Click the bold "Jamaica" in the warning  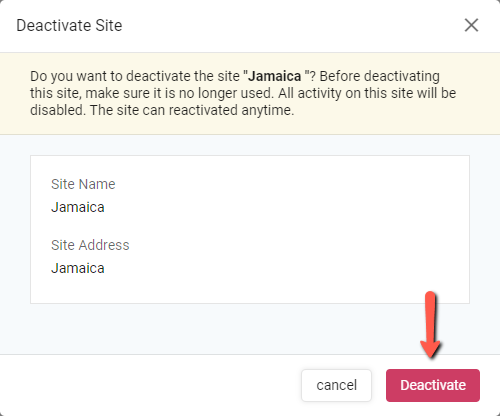point(274,76)
